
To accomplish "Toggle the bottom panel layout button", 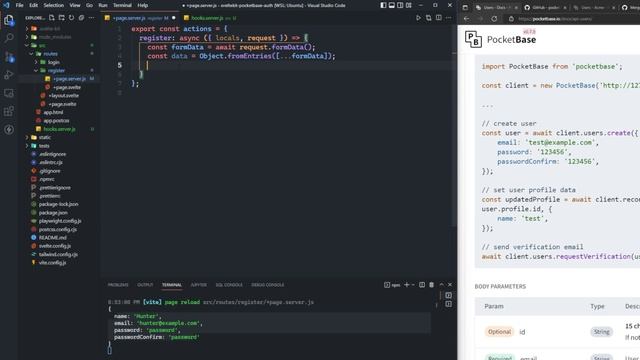I will click(392, 5).
